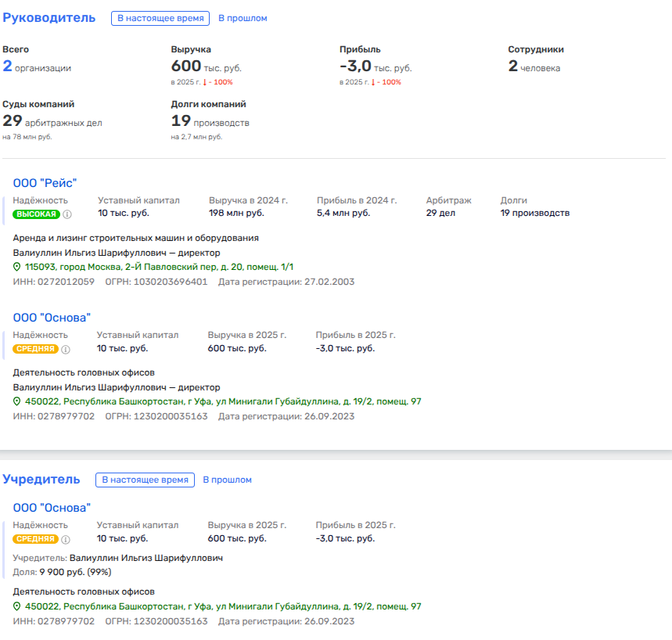672x640 pixels.
Task: Switch to 'В прошлом' tab in Руководитель
Action: coord(242,18)
